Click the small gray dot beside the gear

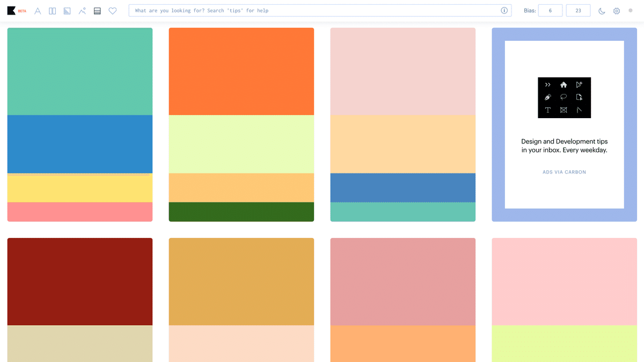click(x=631, y=10)
